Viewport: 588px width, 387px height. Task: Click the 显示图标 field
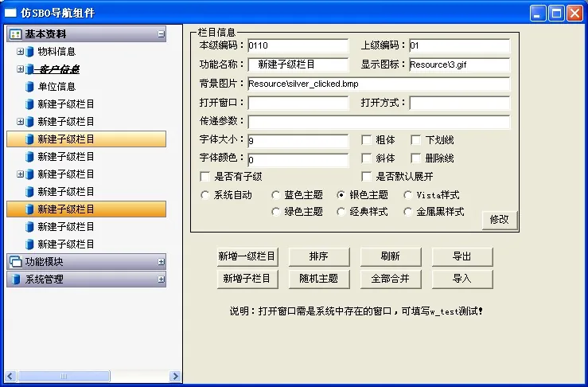pos(460,64)
